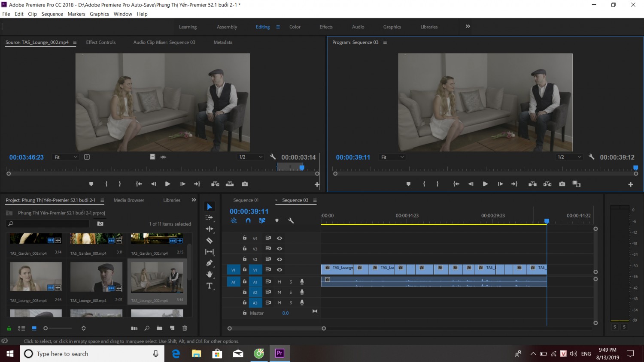Select the Hand tool
644x362 pixels.
point(210,274)
